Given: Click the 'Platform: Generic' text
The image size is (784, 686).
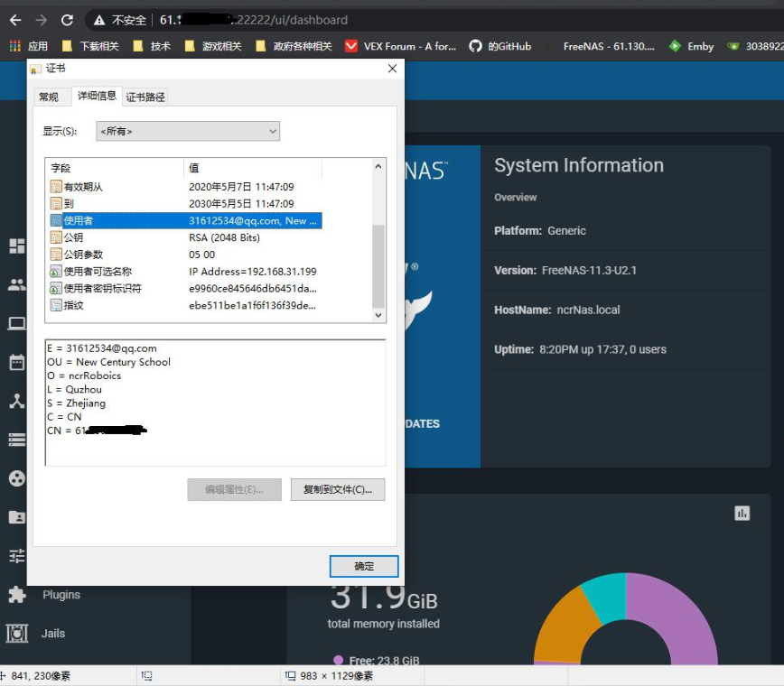Looking at the screenshot, I should (x=540, y=231).
